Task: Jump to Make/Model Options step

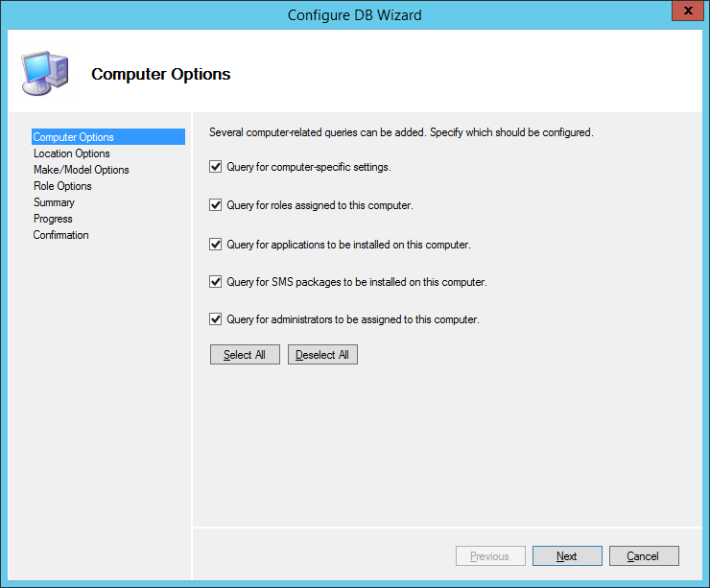Action: (x=82, y=170)
